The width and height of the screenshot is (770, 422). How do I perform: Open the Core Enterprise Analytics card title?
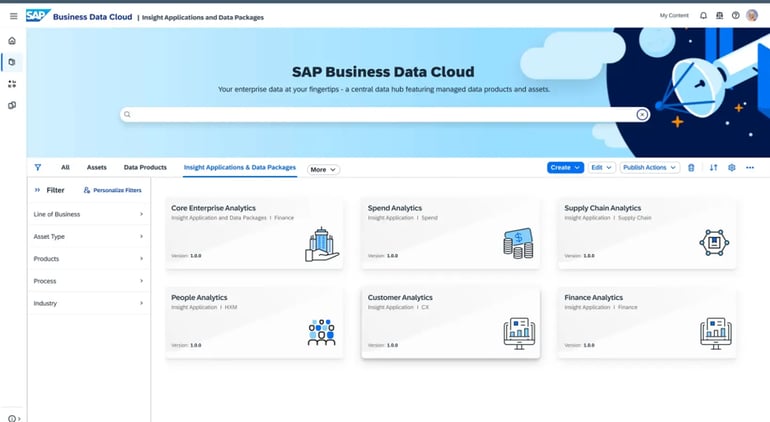click(213, 208)
